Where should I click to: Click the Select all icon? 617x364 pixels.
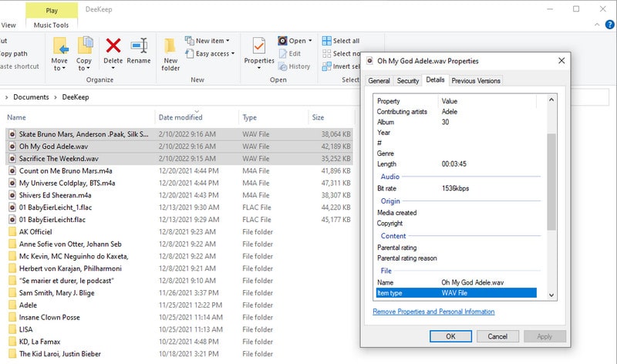tap(326, 41)
